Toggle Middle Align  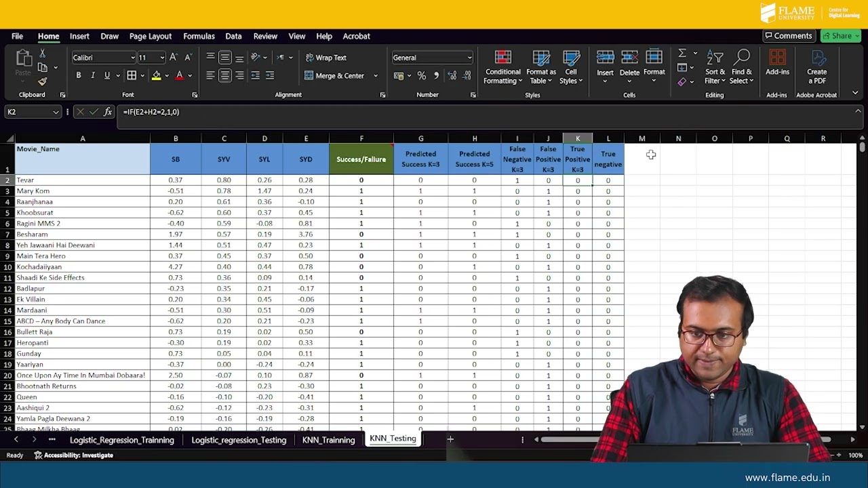coord(225,58)
